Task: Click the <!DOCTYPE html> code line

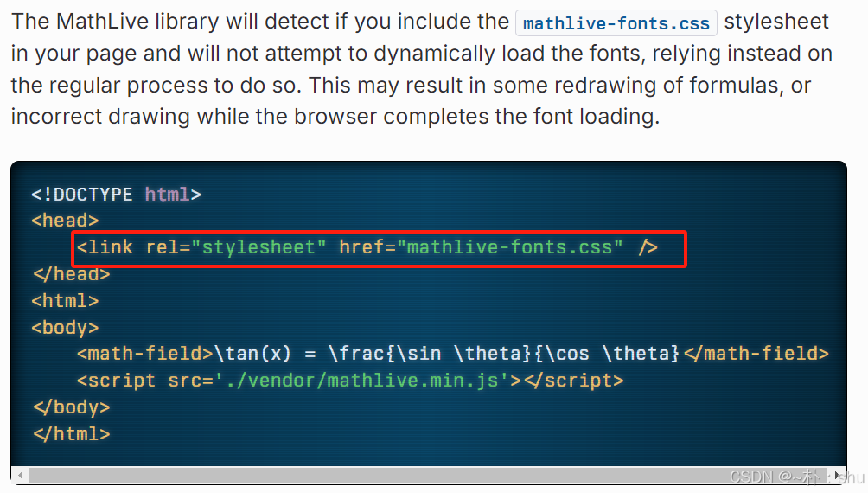Action: [x=116, y=195]
